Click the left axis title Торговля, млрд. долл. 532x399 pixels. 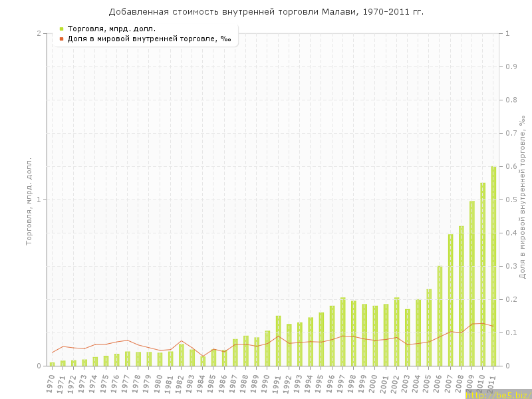29,201
